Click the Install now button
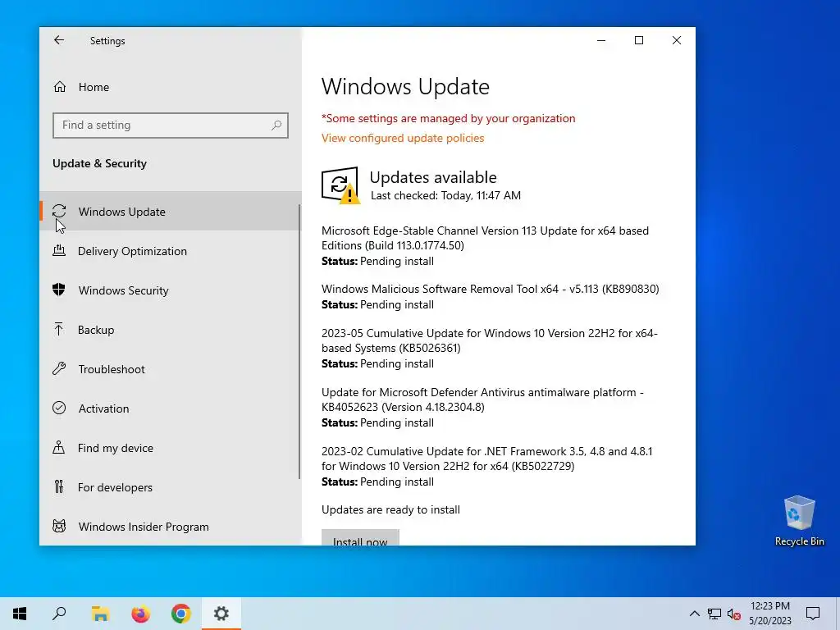This screenshot has height=630, width=840. tap(360, 538)
